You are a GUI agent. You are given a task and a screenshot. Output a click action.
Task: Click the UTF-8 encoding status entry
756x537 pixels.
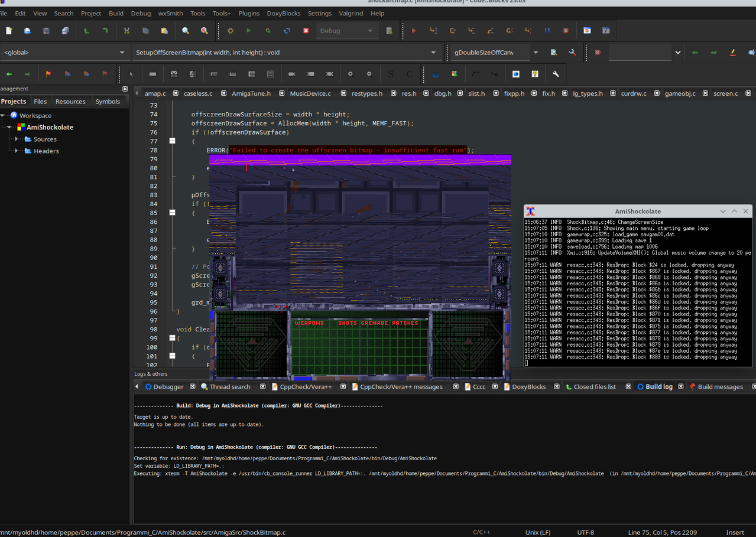(x=586, y=532)
